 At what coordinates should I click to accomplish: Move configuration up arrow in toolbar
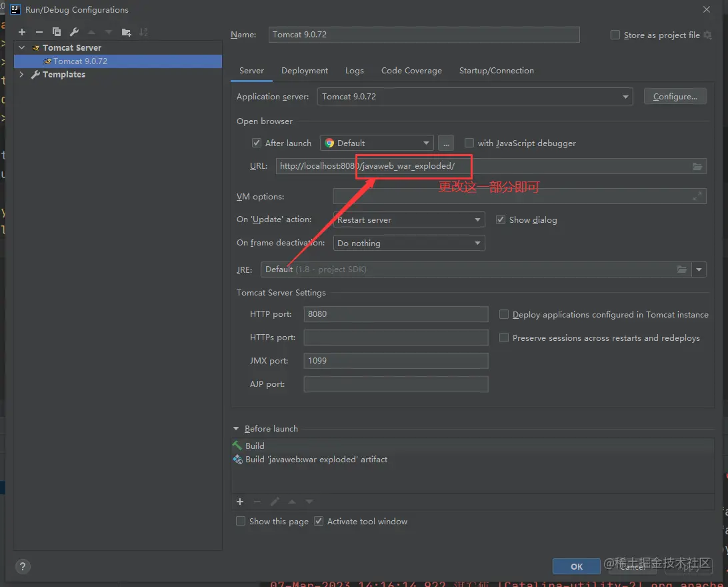91,32
